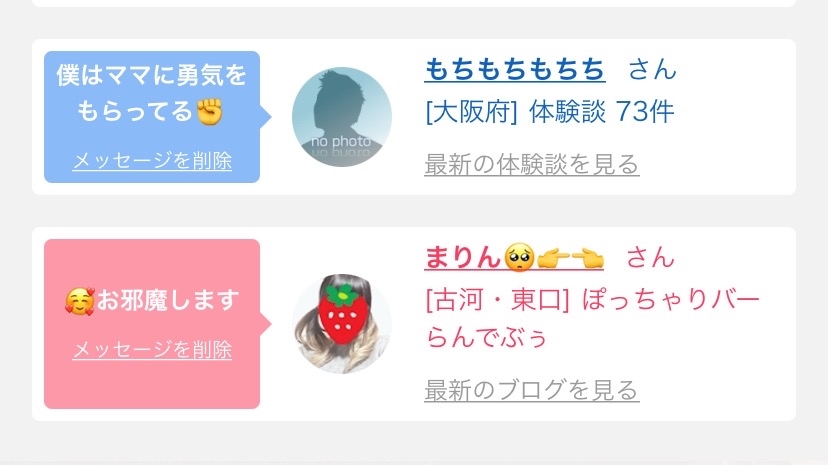Open the strawberry-covered profile picture
This screenshot has height=465, width=828.
point(342,324)
